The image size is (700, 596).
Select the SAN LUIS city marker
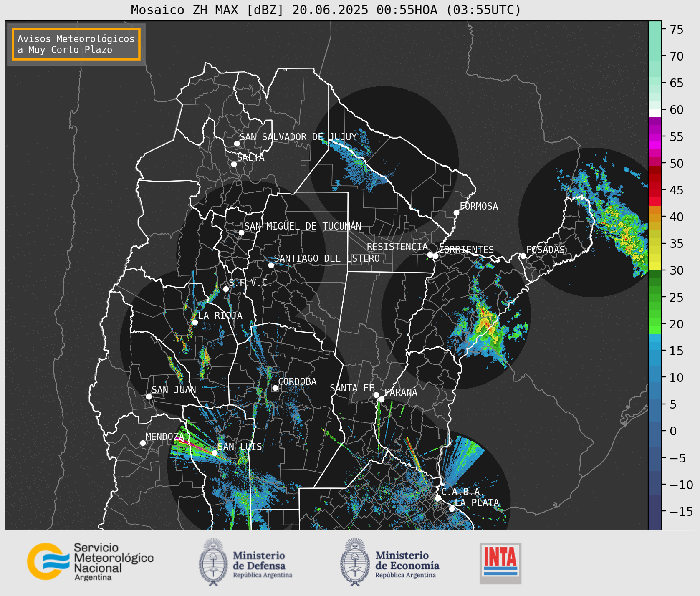pos(215,453)
